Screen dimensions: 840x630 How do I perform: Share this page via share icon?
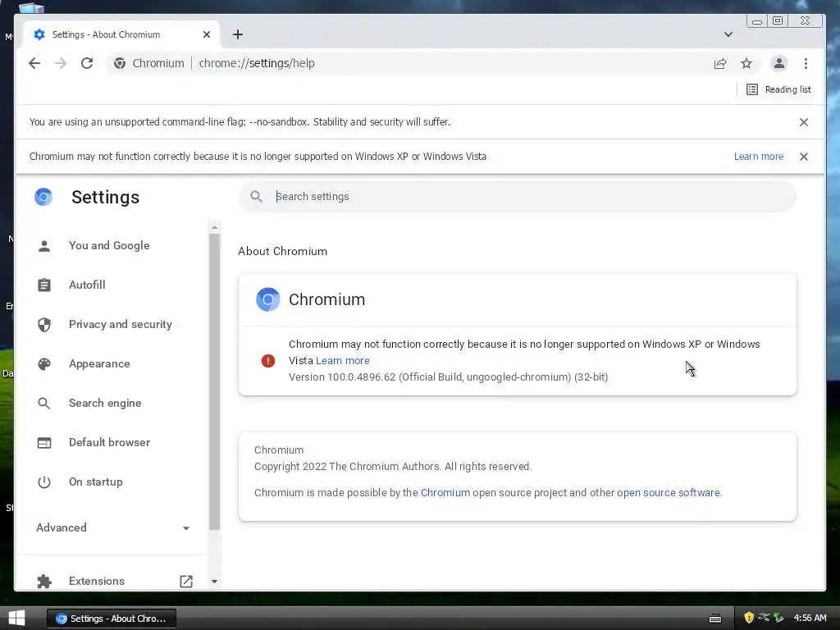[x=720, y=63]
